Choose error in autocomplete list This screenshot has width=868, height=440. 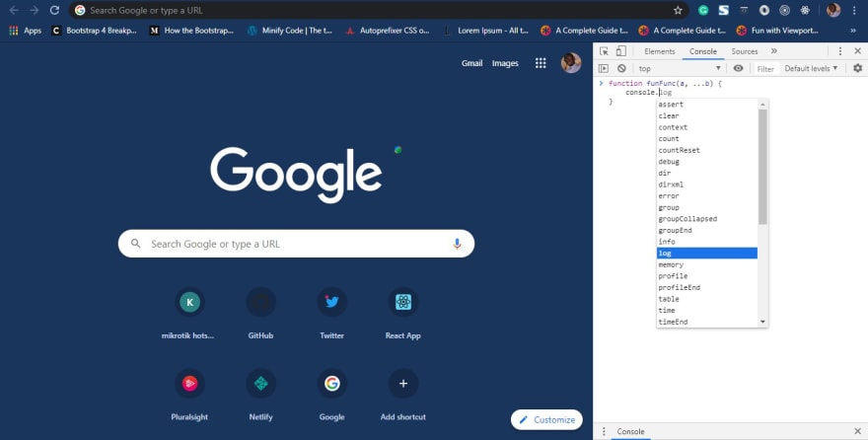point(707,196)
